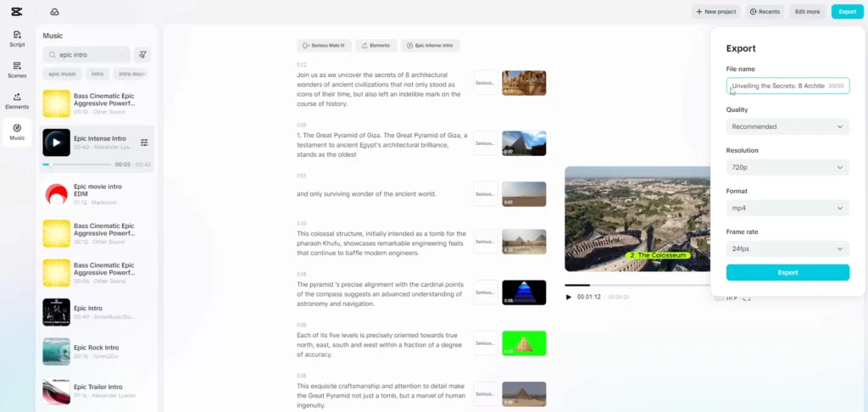The width and height of the screenshot is (868, 412).
Task: Edit the File name input field
Action: [x=787, y=86]
